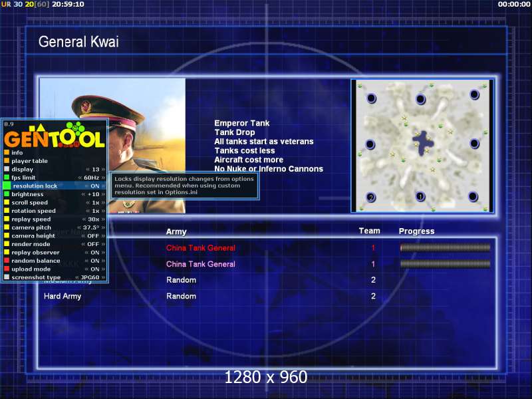532x399 pixels.
Task: Click the red square beside upload mode
Action: click(x=7, y=269)
